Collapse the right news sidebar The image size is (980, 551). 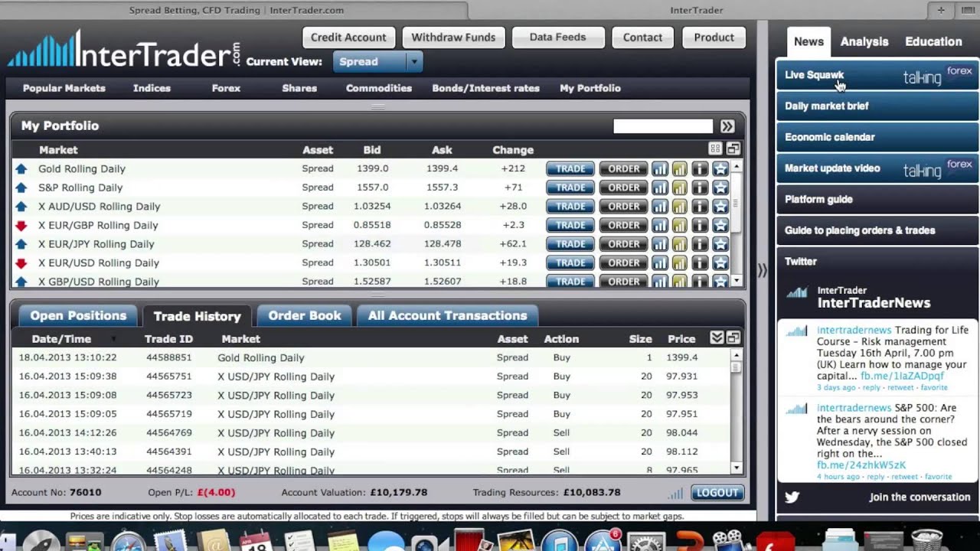point(762,270)
